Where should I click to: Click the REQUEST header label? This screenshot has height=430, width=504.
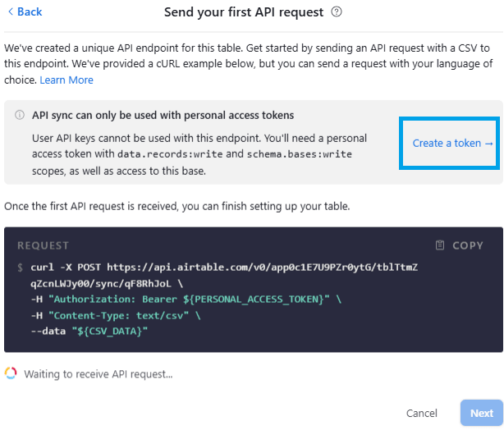point(44,245)
